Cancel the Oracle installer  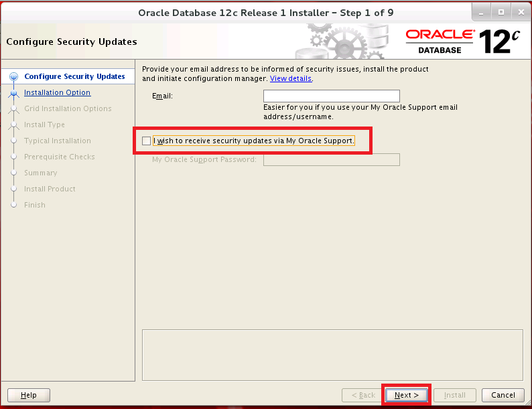coord(503,395)
